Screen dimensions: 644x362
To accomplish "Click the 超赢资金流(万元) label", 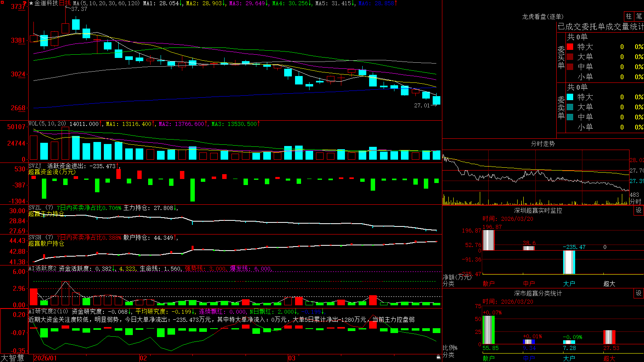I will [52, 172].
